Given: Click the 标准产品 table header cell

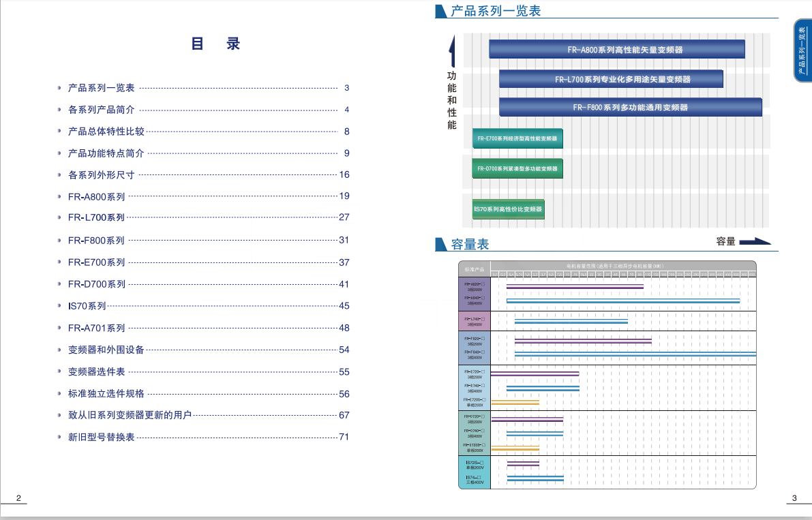Looking at the screenshot, I should tap(475, 270).
